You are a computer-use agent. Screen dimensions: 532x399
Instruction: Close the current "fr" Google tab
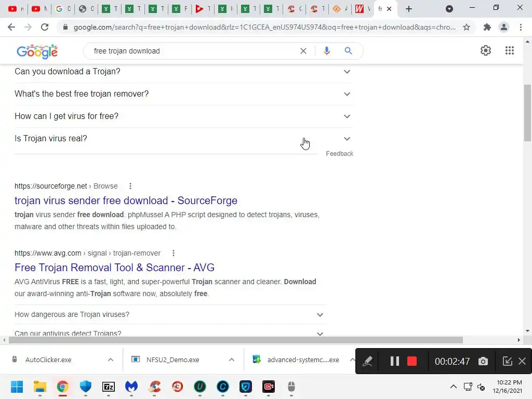389,9
